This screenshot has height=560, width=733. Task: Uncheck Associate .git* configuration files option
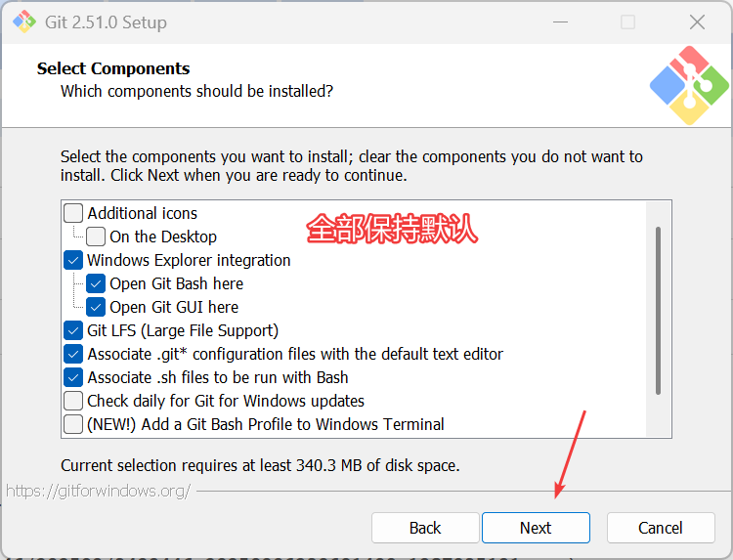(73, 354)
